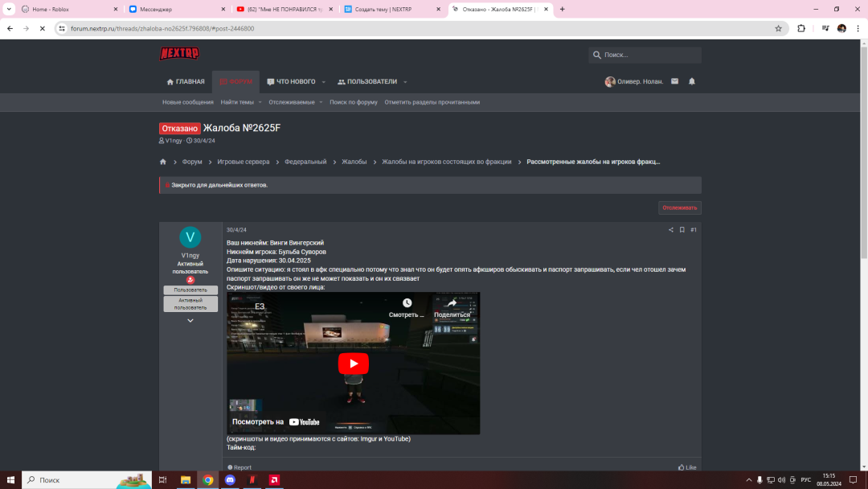Play the embedded YouTube video
Image resolution: width=868 pixels, height=489 pixels.
pyautogui.click(x=353, y=364)
